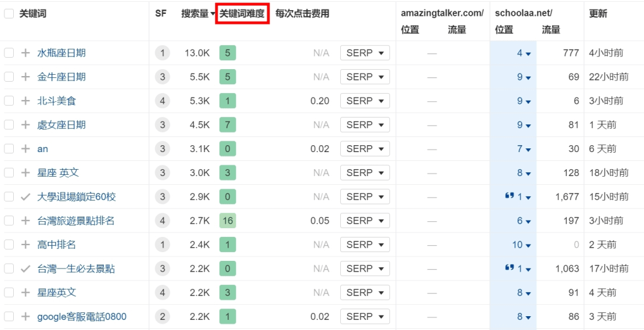Select the checkbox for 星座 英文

(x=9, y=173)
